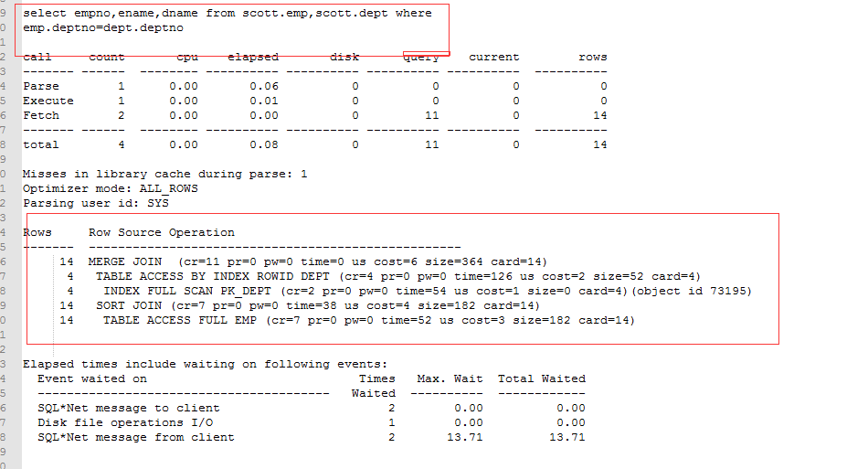Click the 'Total Waited' column header

pyautogui.click(x=542, y=378)
